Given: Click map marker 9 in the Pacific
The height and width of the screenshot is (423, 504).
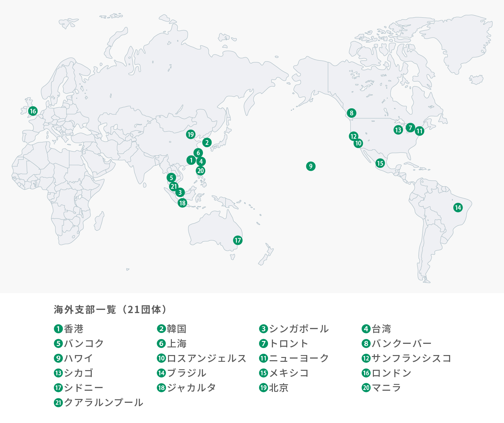Looking at the screenshot, I should (x=310, y=166).
